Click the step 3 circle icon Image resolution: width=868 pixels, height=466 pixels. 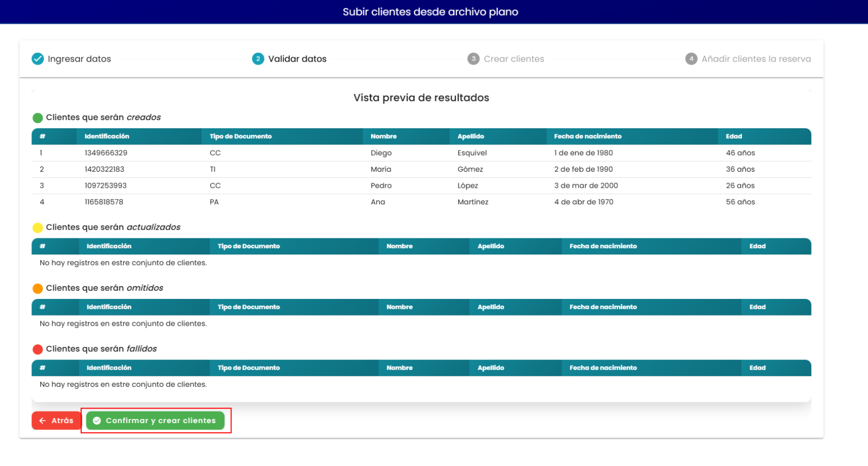[473, 59]
